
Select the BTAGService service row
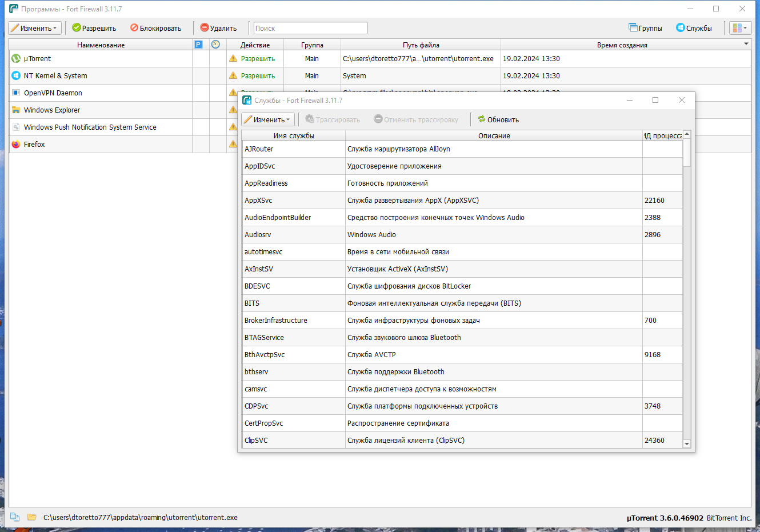462,337
